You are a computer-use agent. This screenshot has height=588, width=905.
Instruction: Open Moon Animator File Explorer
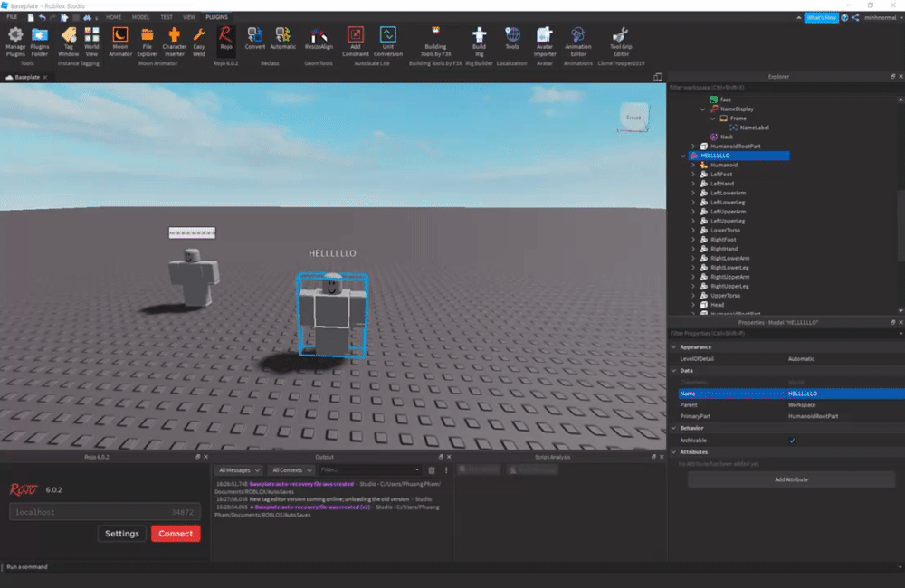[x=148, y=42]
